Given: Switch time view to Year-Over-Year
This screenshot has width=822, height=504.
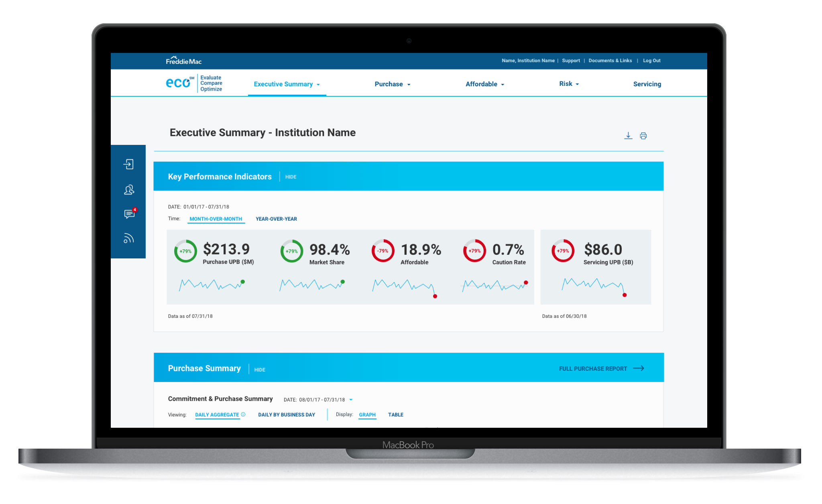Looking at the screenshot, I should 276,219.
